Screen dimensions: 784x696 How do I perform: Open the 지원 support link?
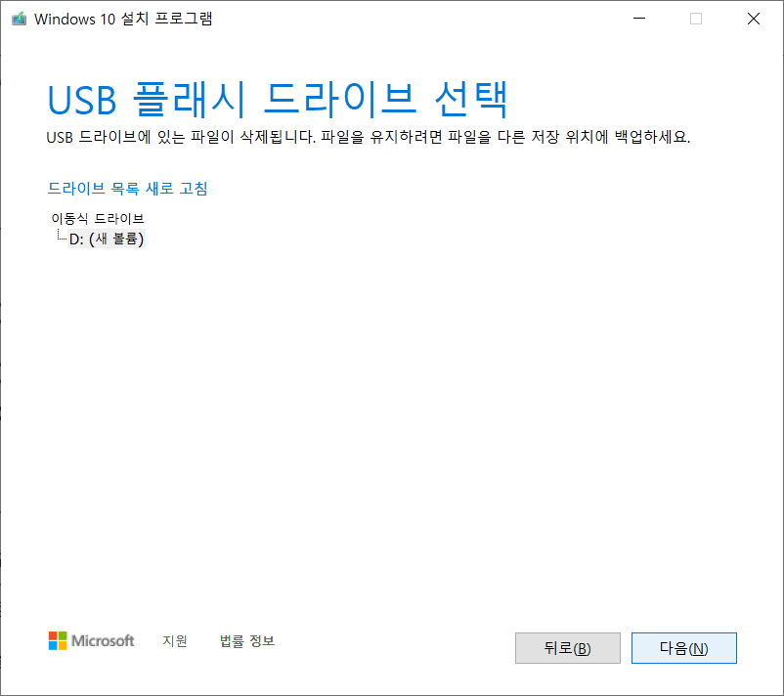coord(175,640)
